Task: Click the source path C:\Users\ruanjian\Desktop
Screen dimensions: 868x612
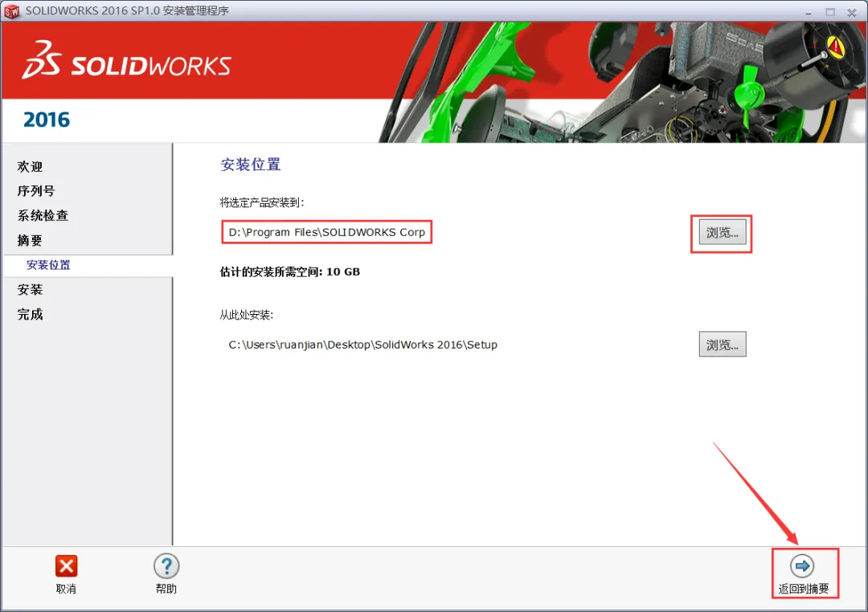Action: tap(362, 345)
